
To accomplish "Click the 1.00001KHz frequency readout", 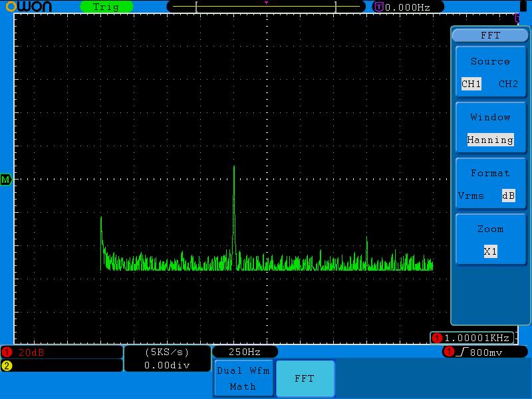I will click(477, 338).
